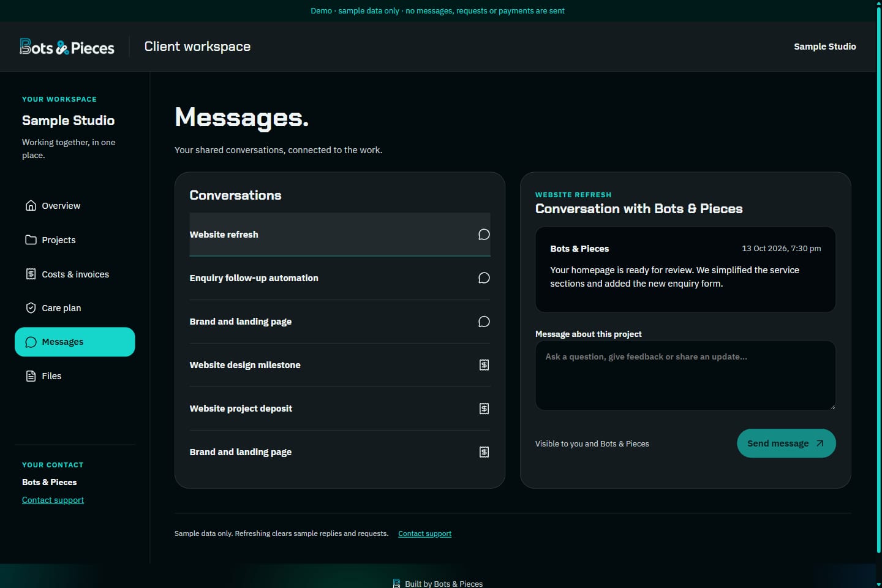The width and height of the screenshot is (882, 588).
Task: Click the invoice icon on Website project deposit
Action: [484, 409]
